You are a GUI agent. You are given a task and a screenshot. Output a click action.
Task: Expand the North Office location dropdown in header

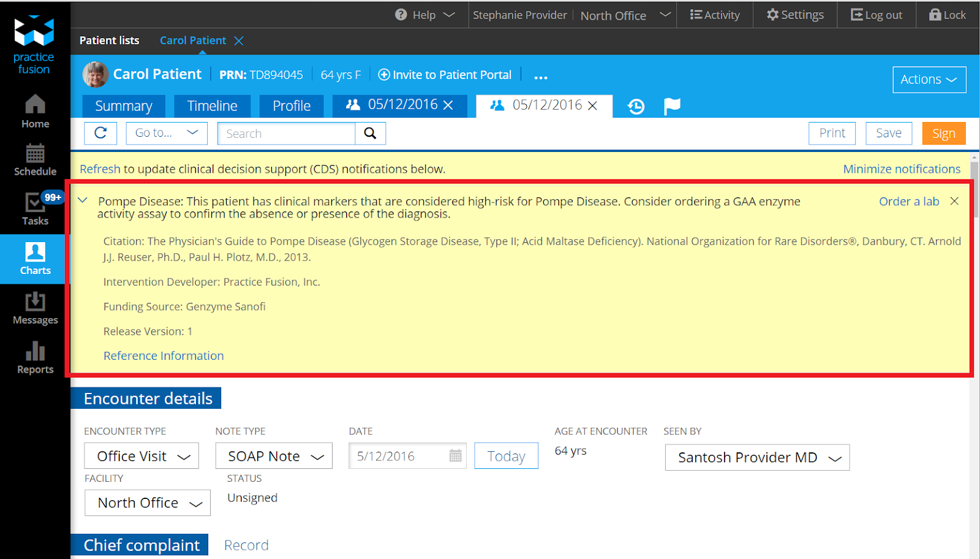tap(665, 15)
